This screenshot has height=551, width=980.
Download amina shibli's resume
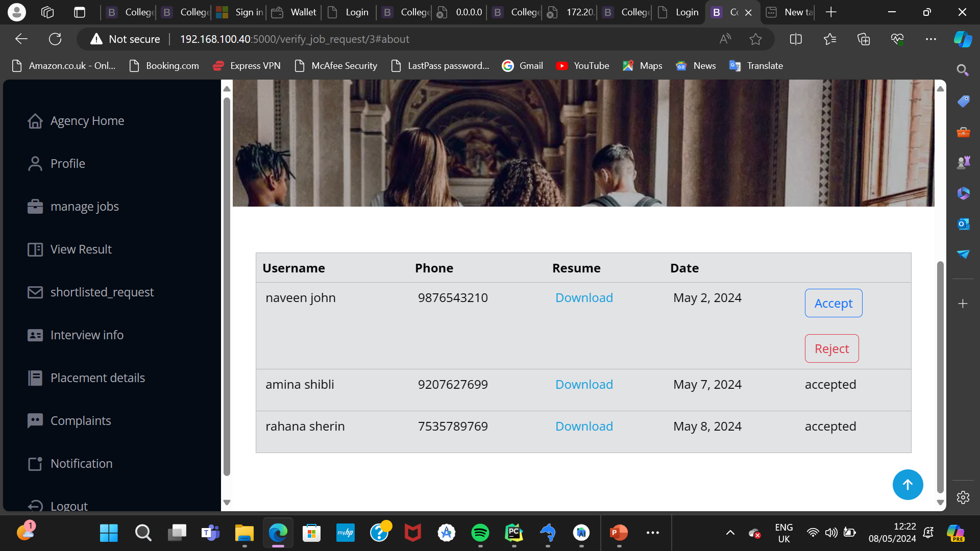tap(584, 385)
